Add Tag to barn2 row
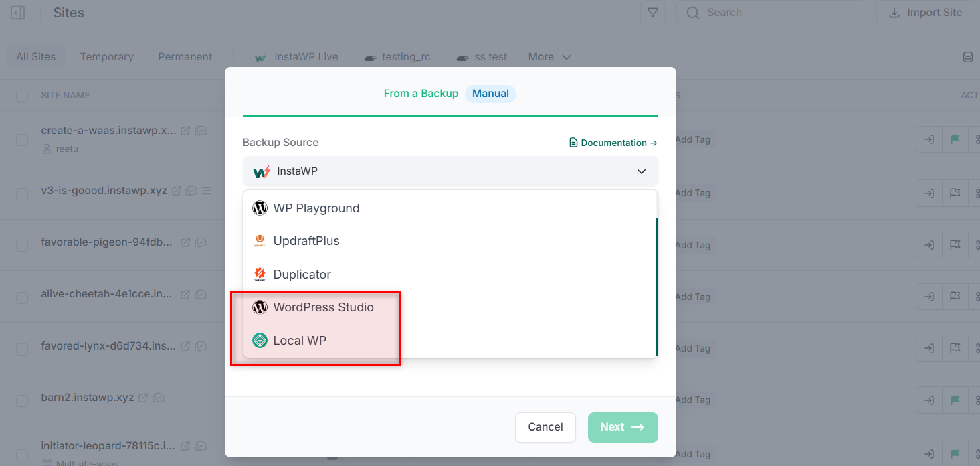Screen dimensions: 980x466 [692, 400]
